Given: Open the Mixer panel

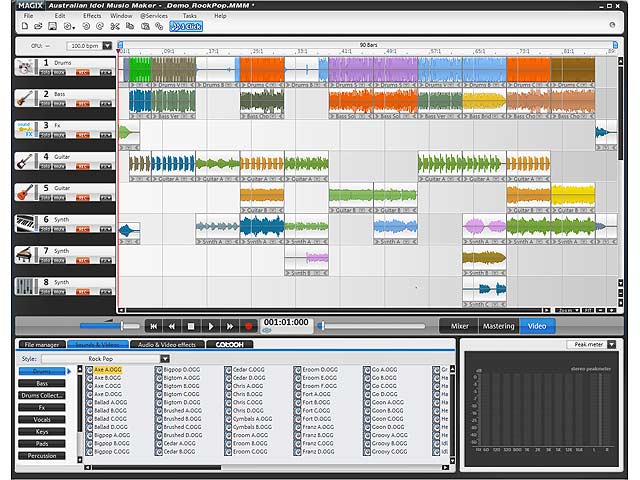Looking at the screenshot, I should pos(459,326).
